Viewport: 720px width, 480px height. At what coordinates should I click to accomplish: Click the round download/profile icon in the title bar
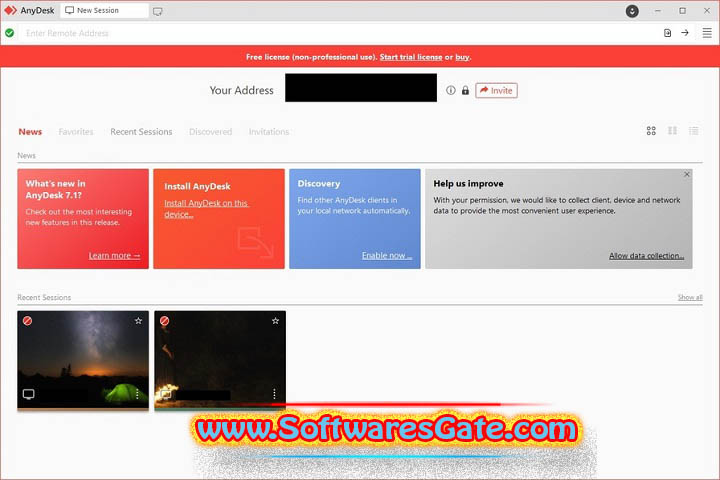(632, 11)
